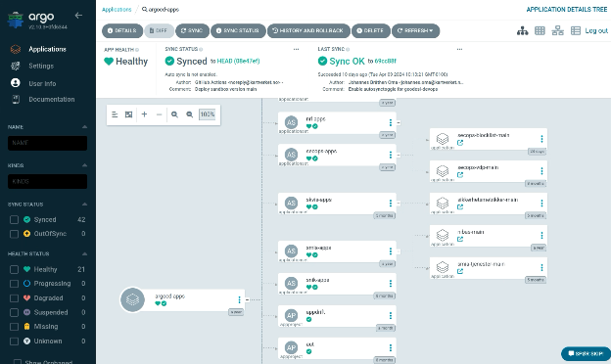Click the DIFF button
Image resolution: width=611 pixels, height=364 pixels.
click(159, 30)
